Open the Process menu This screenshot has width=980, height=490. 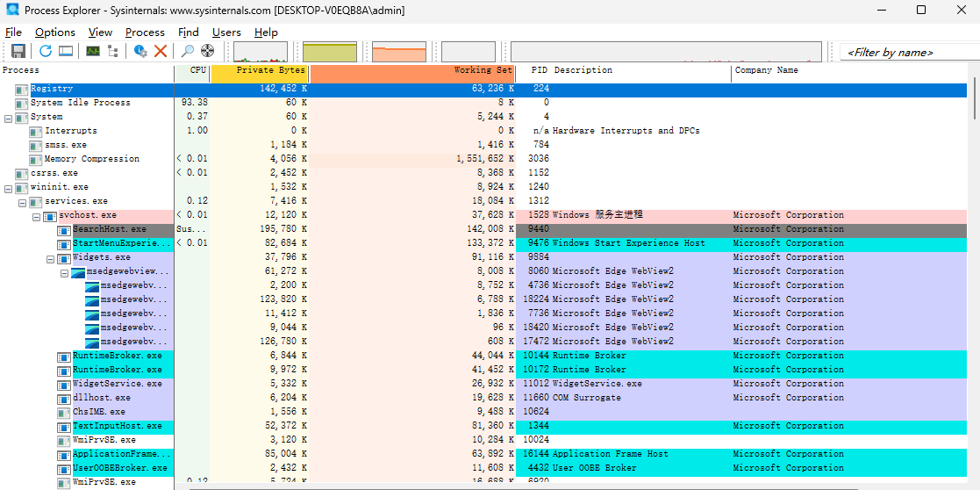coord(145,32)
